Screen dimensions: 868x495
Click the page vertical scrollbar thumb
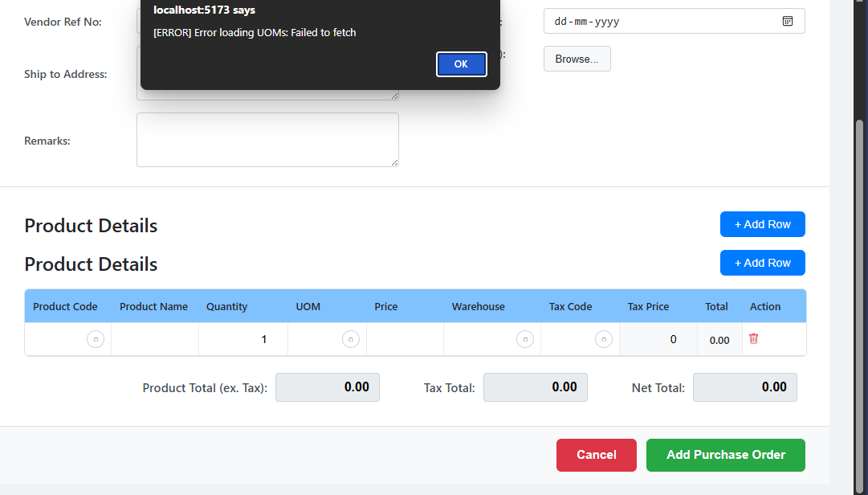click(860, 297)
